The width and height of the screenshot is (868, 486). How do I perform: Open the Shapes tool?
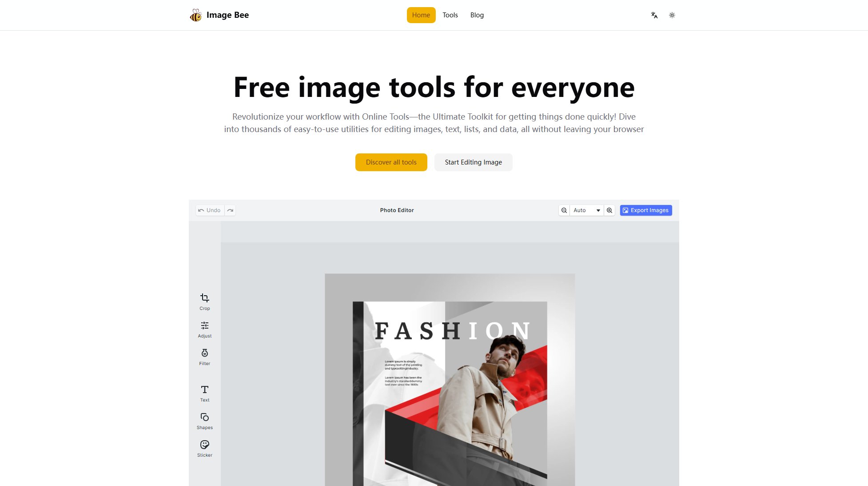204,421
